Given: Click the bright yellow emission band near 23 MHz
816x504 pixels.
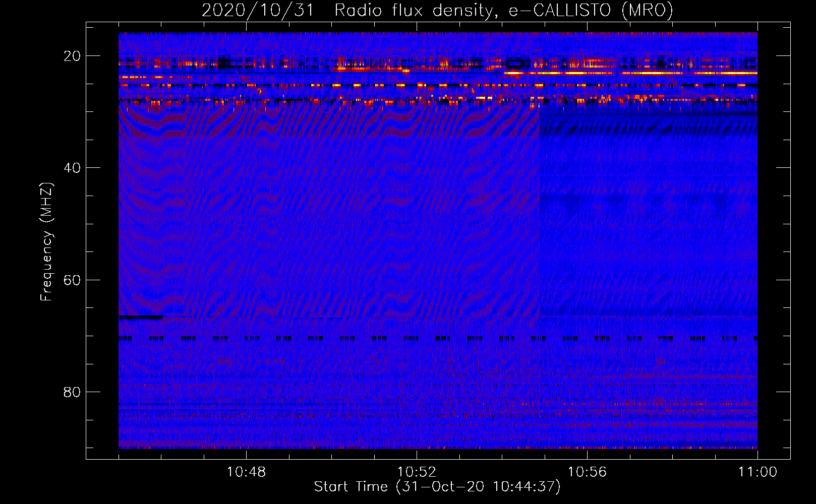Looking at the screenshot, I should [630, 73].
